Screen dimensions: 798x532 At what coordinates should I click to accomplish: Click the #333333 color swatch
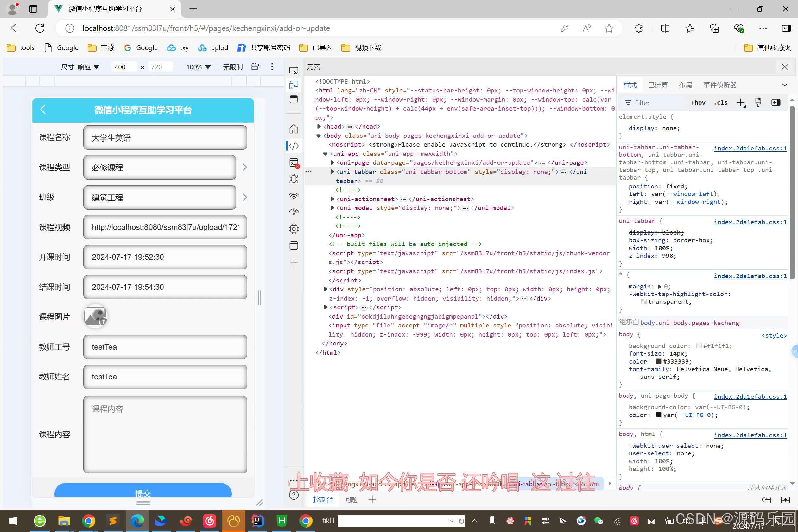point(659,361)
